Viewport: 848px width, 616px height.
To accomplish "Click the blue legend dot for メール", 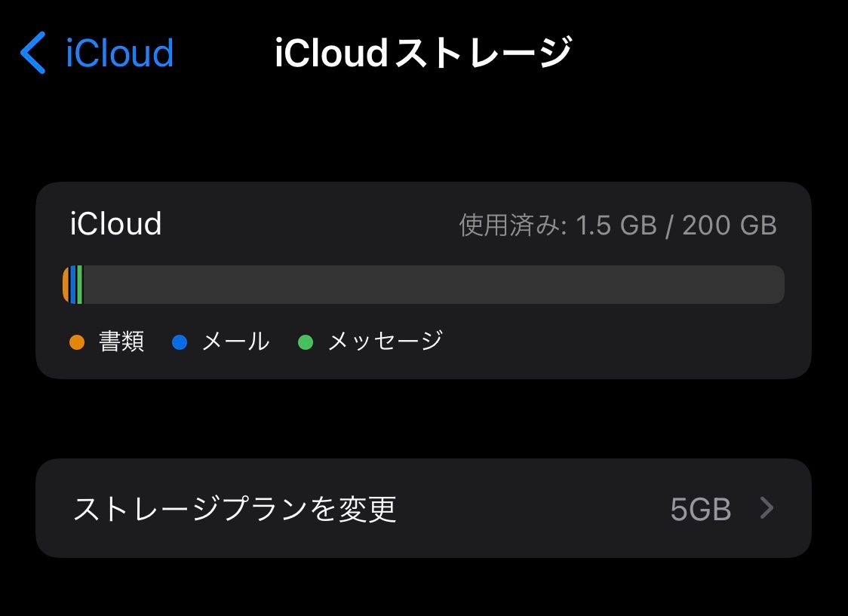I will point(179,342).
